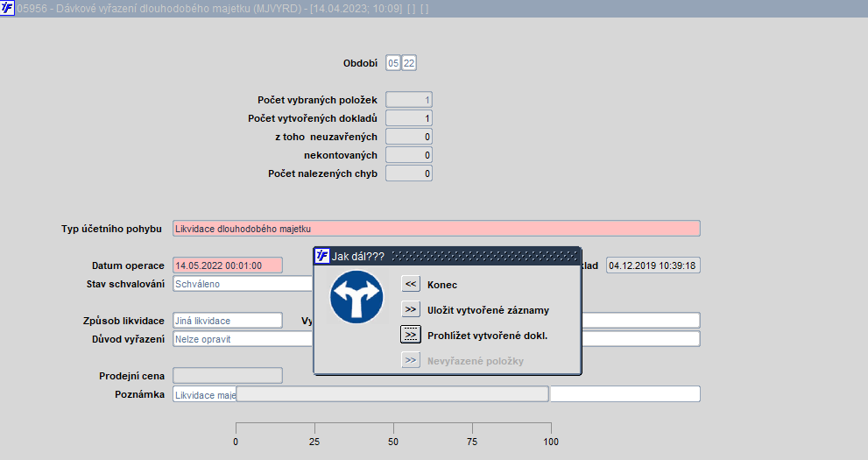Click the progress bar above the 0-100 scale
This screenshot has width=868, height=460.
(392, 393)
